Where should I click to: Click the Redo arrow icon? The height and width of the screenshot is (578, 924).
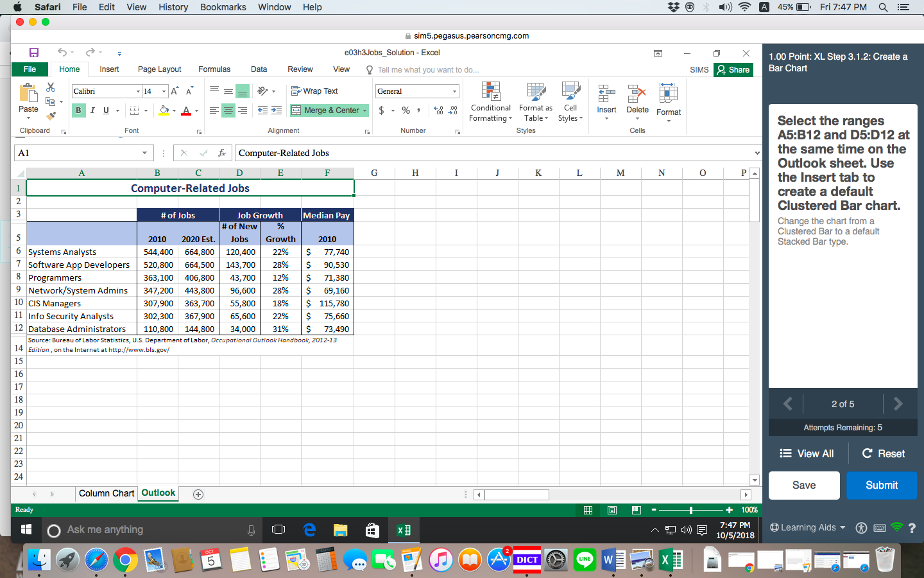coord(90,53)
